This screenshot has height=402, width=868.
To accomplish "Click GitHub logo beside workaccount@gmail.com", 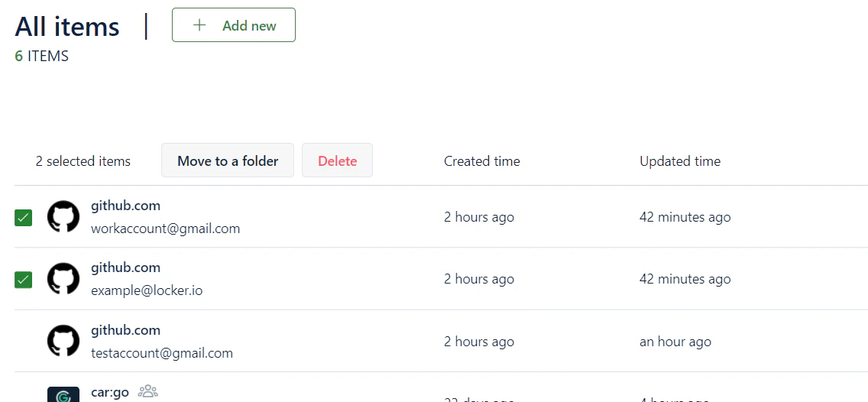I will 63,217.
